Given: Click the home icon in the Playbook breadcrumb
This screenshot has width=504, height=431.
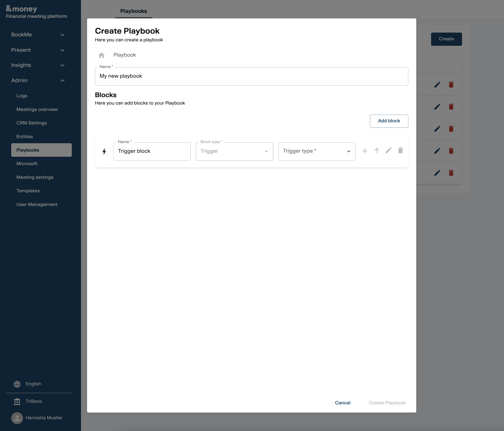Looking at the screenshot, I should click(101, 55).
